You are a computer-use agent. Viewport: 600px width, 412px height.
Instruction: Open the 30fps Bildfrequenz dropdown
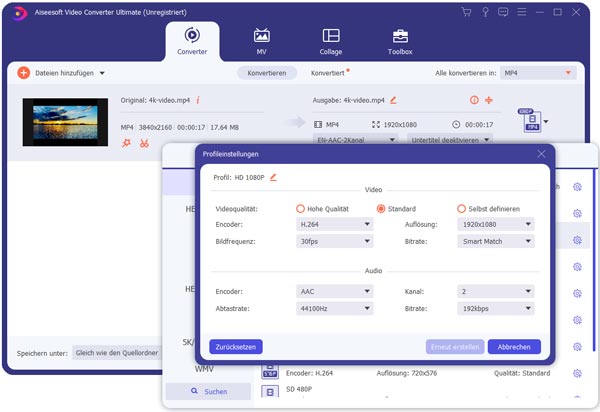tap(336, 241)
